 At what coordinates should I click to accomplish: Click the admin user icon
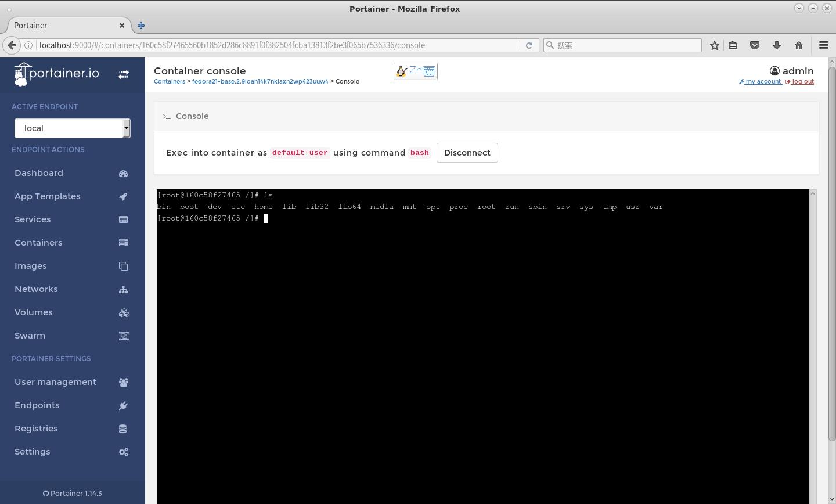[x=774, y=71]
